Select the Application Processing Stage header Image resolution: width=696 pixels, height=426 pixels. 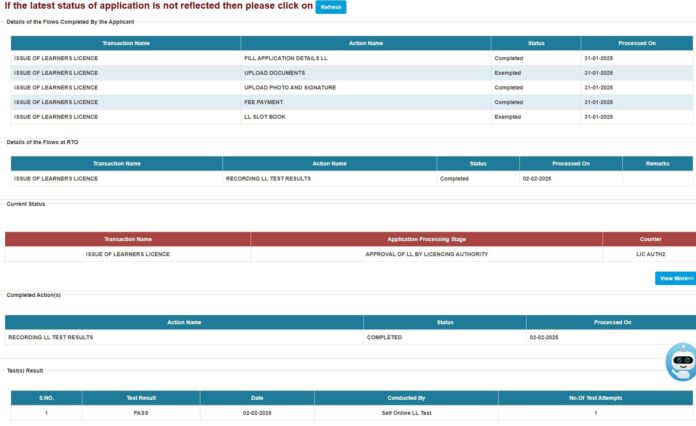tap(426, 239)
